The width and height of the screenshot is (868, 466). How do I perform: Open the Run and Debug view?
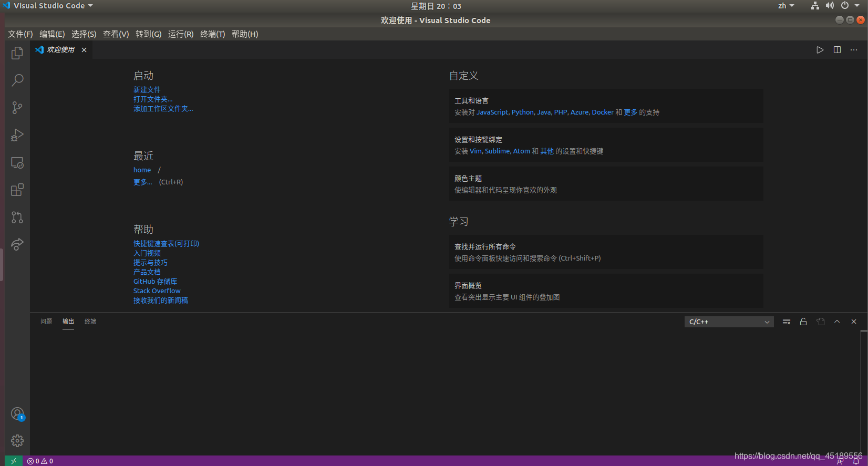pyautogui.click(x=17, y=135)
